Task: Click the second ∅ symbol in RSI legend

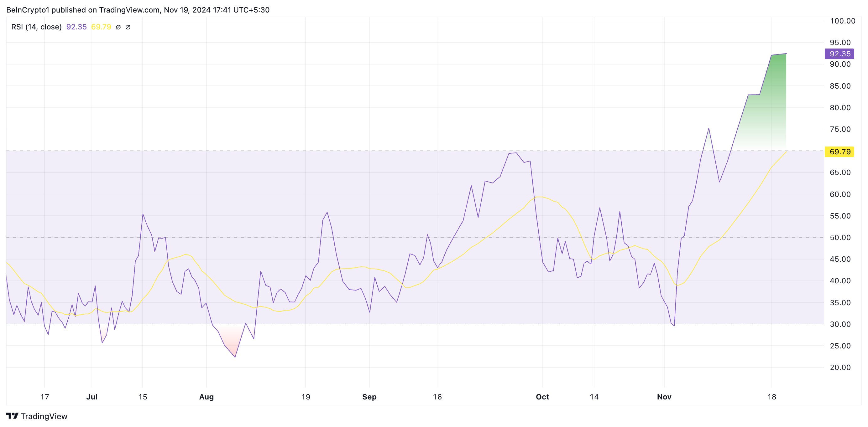Action: click(x=128, y=27)
